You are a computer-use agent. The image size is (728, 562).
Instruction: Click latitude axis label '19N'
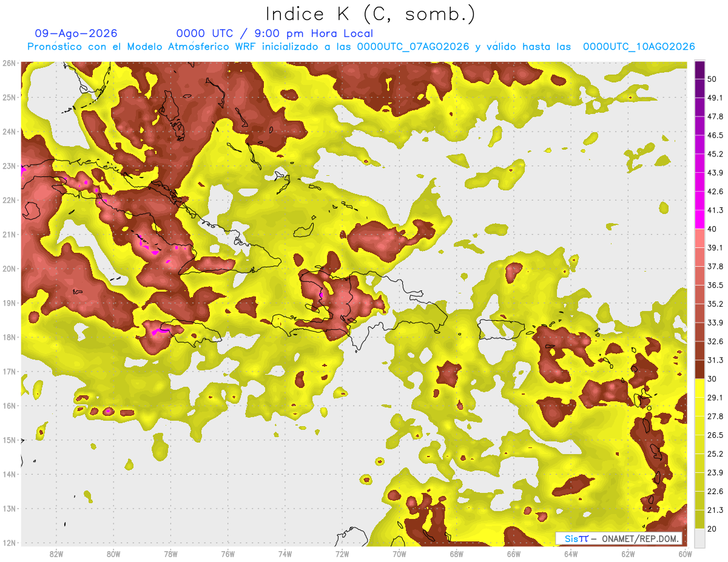pos(9,303)
